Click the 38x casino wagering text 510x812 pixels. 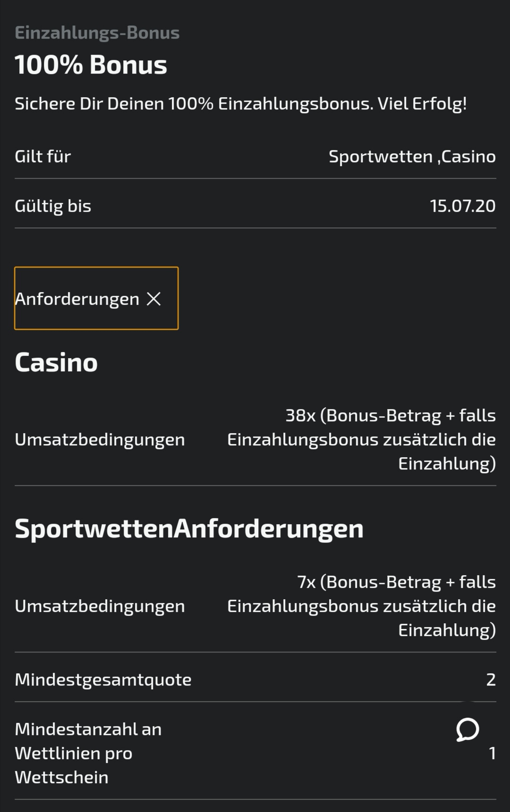pos(362,439)
